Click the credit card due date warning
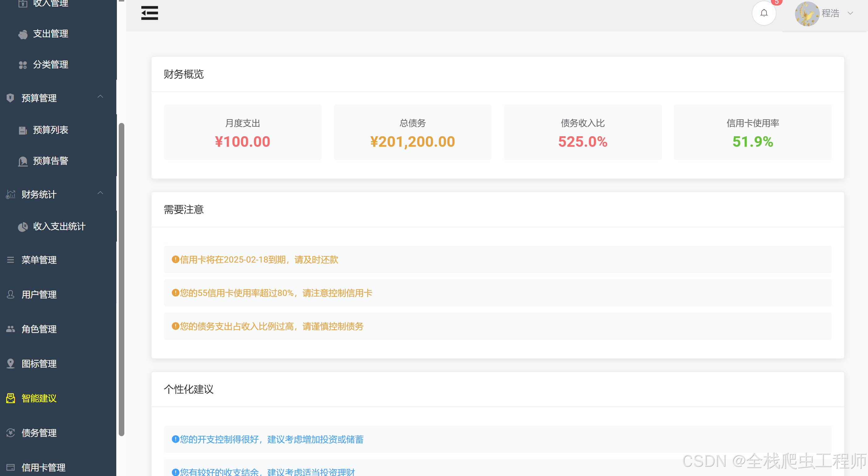Image resolution: width=868 pixels, height=476 pixels. (x=259, y=259)
